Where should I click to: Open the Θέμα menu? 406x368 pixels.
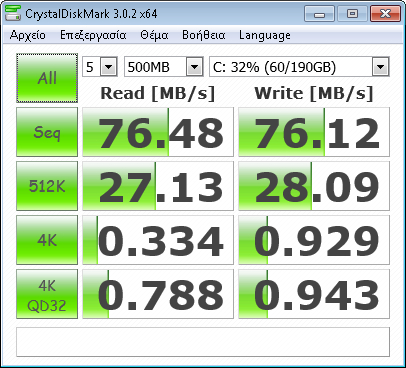click(x=154, y=35)
